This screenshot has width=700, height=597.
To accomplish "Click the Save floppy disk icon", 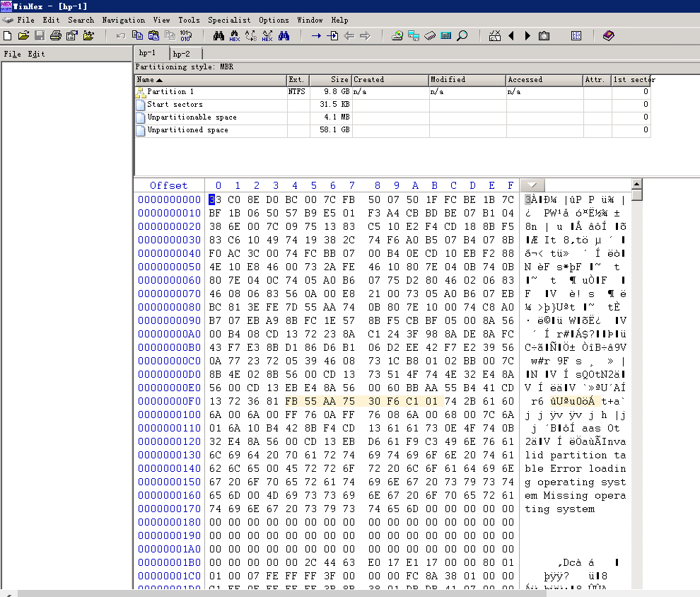I will tap(40, 36).
